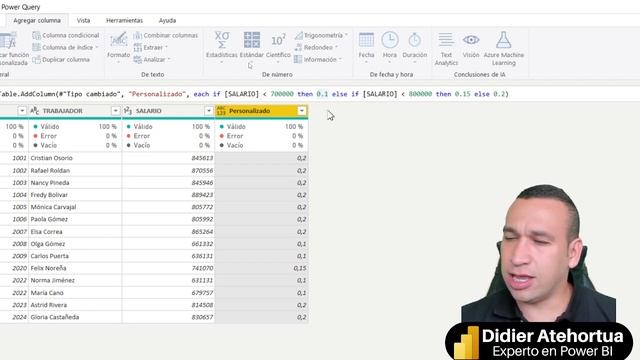The width and height of the screenshot is (640, 360).
Task: Open the Herramientas tab
Action: tap(124, 20)
